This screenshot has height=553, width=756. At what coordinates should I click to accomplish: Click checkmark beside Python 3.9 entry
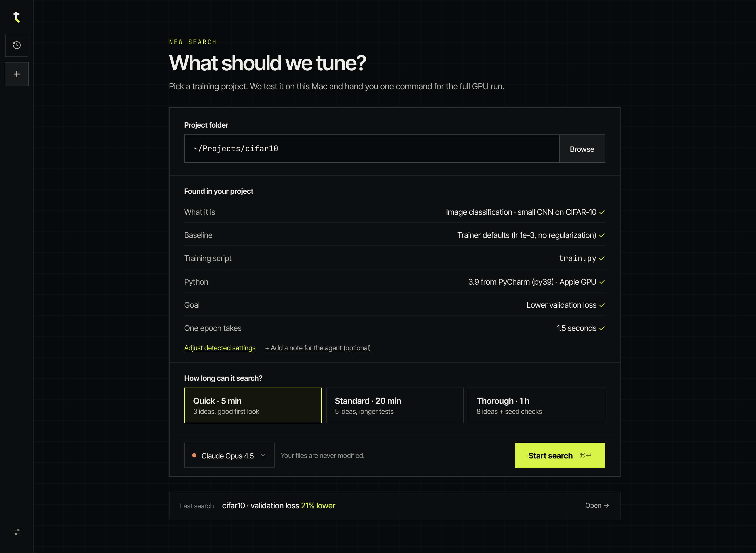click(x=602, y=282)
